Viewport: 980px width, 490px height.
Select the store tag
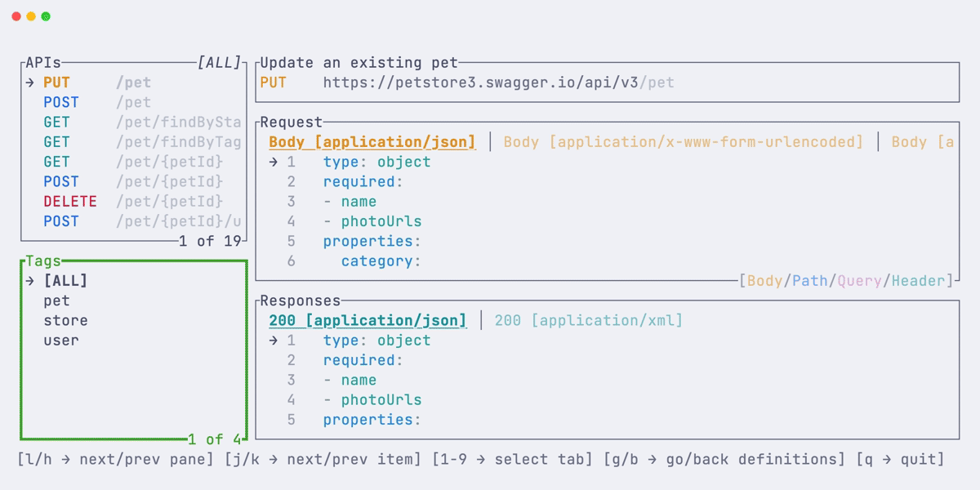pyautogui.click(x=65, y=320)
